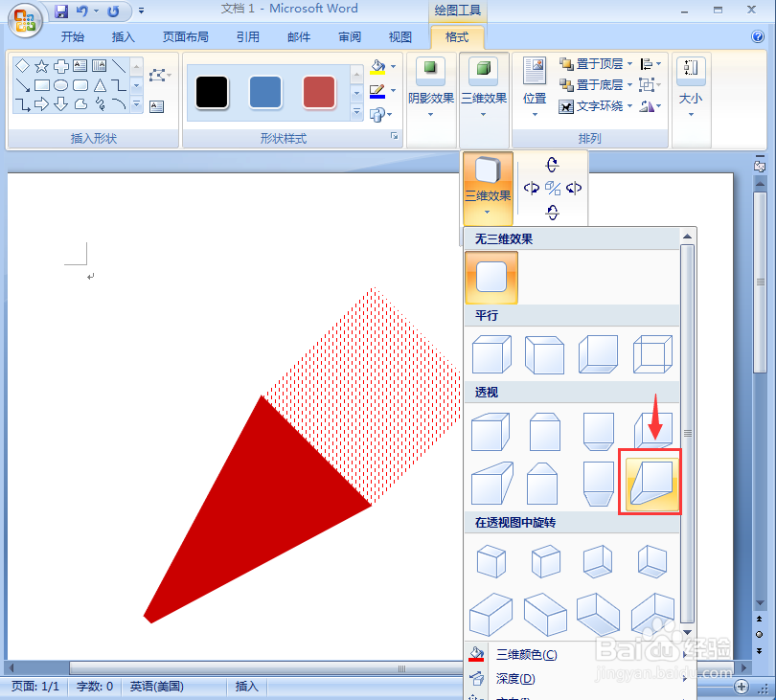Open the 三维颜色(C) submenu
The width and height of the screenshot is (776, 700).
[x=579, y=655]
